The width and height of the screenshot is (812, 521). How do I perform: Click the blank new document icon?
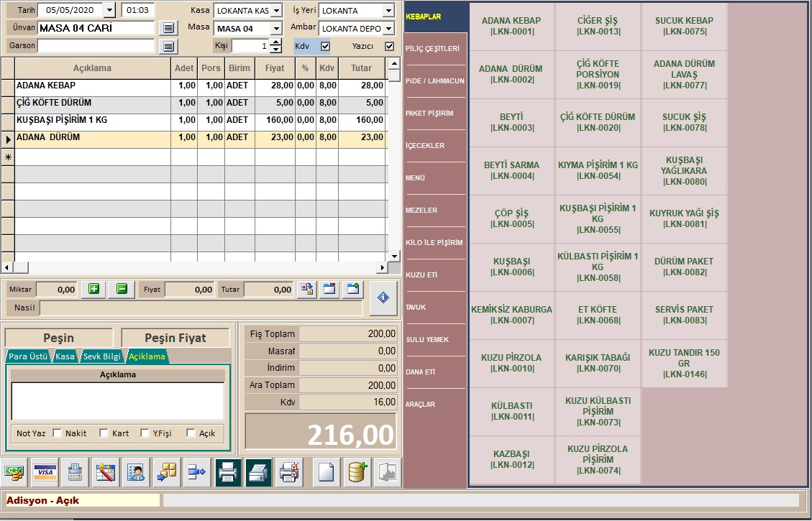(327, 472)
